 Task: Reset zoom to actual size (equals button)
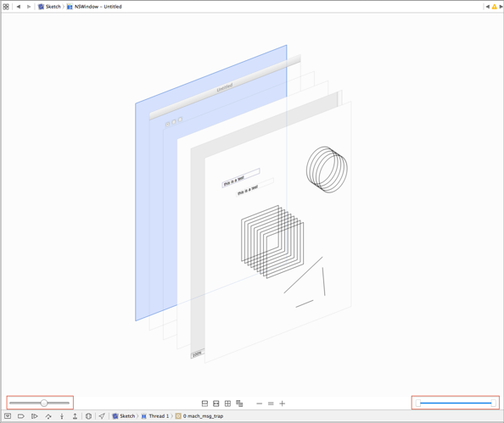point(271,404)
